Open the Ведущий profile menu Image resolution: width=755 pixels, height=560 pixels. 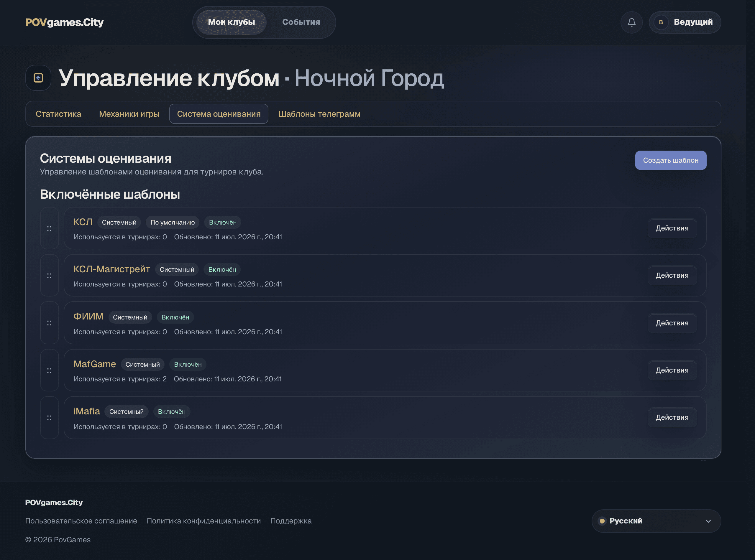pyautogui.click(x=685, y=22)
